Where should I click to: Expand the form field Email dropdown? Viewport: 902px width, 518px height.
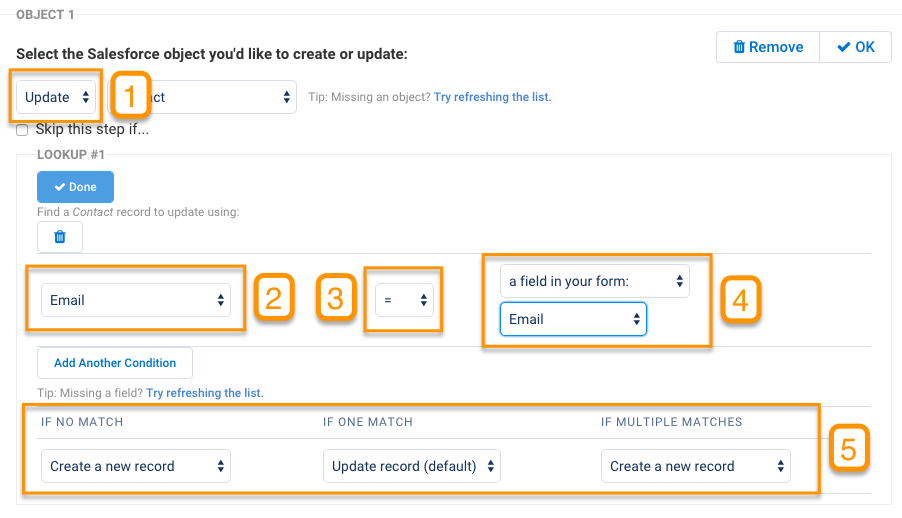(573, 319)
